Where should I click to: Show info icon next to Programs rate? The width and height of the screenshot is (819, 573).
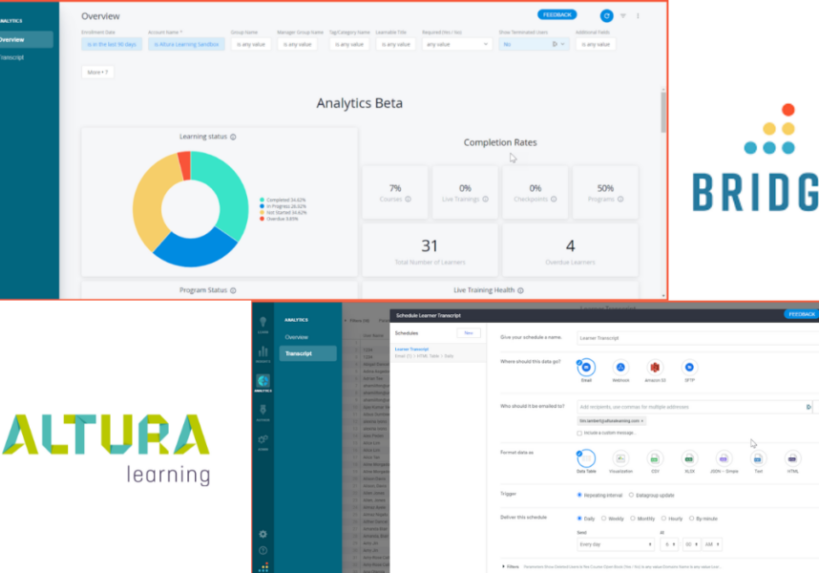[621, 199]
